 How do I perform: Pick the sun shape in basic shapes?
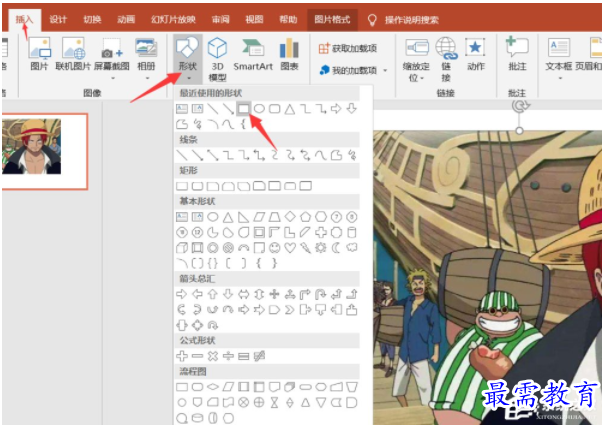(x=321, y=248)
